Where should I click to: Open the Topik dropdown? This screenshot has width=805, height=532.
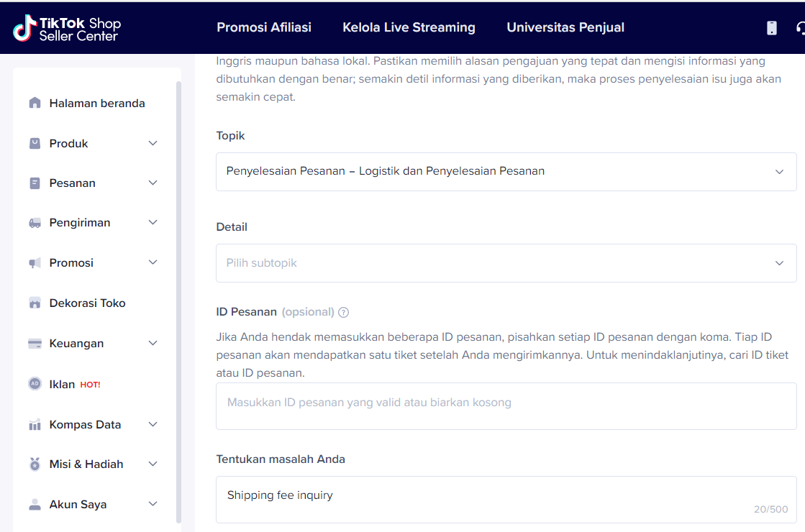pyautogui.click(x=506, y=172)
